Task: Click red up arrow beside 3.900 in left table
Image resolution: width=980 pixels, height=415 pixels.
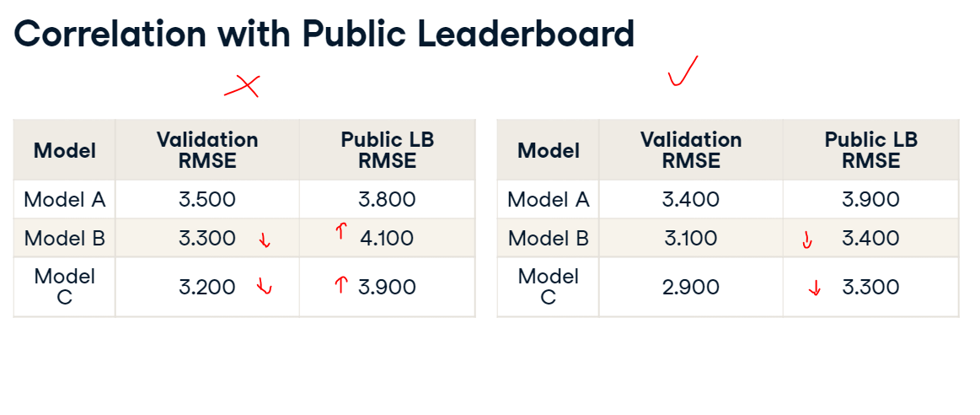Action: 340,286
